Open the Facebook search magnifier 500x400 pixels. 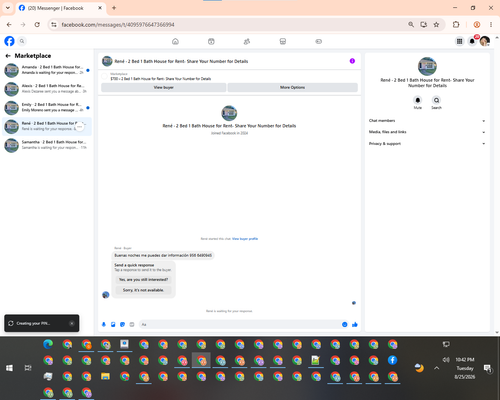[x=22, y=41]
